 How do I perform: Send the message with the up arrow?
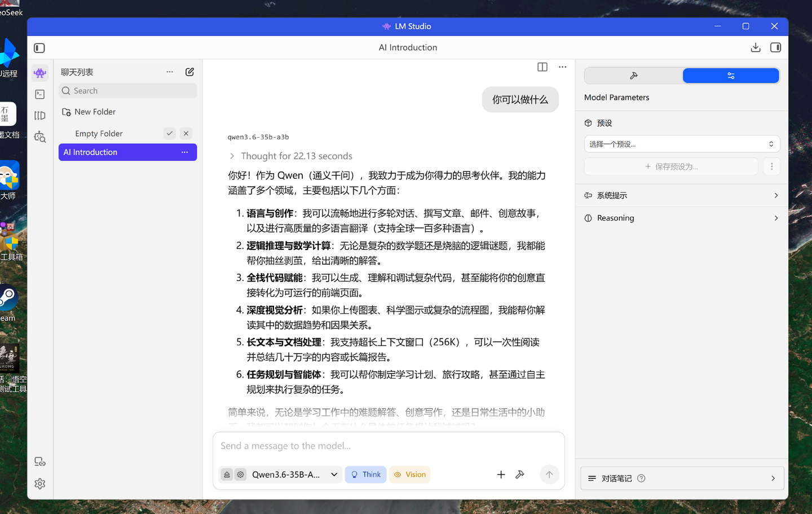tap(549, 475)
